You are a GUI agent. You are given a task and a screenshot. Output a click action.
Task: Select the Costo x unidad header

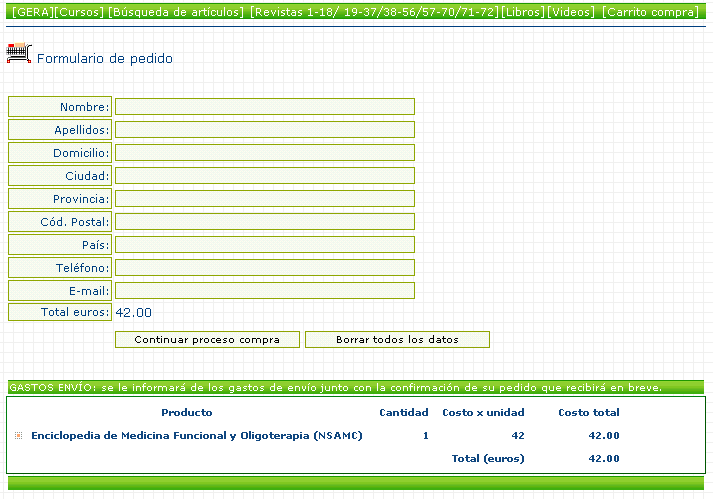(x=483, y=413)
